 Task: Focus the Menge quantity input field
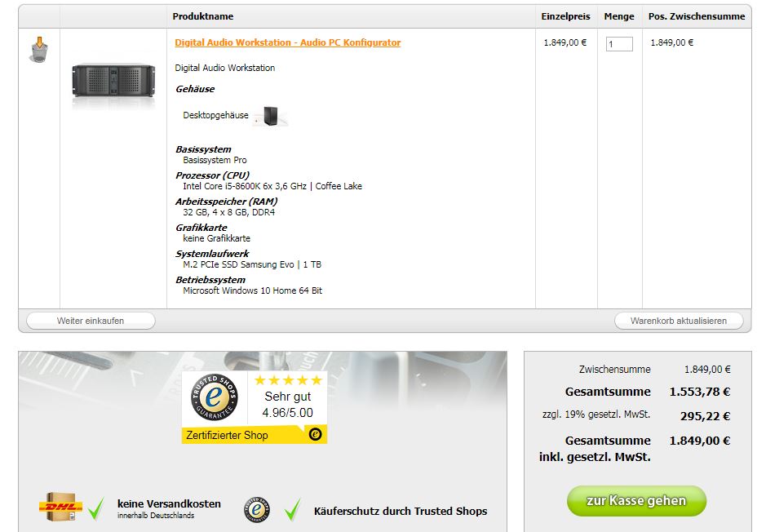619,44
